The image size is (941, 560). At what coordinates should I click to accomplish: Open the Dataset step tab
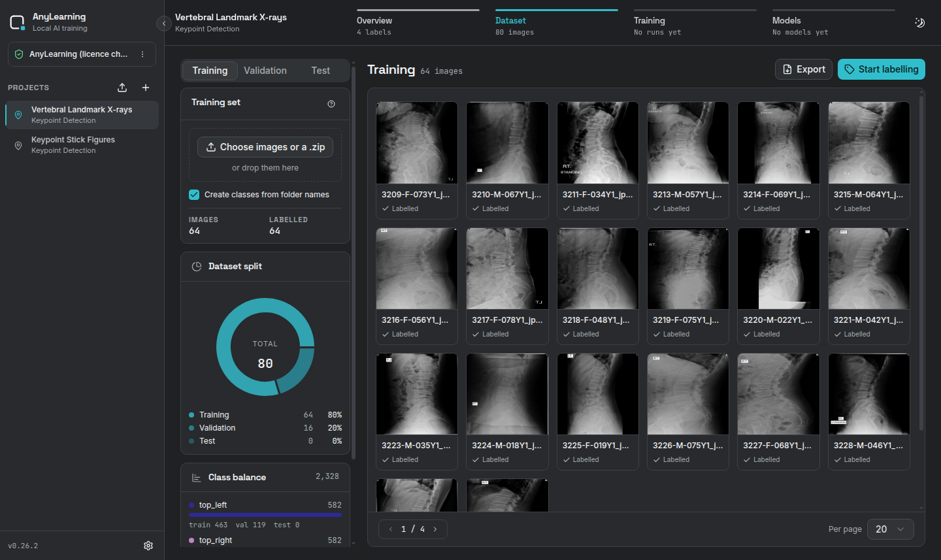pos(557,24)
